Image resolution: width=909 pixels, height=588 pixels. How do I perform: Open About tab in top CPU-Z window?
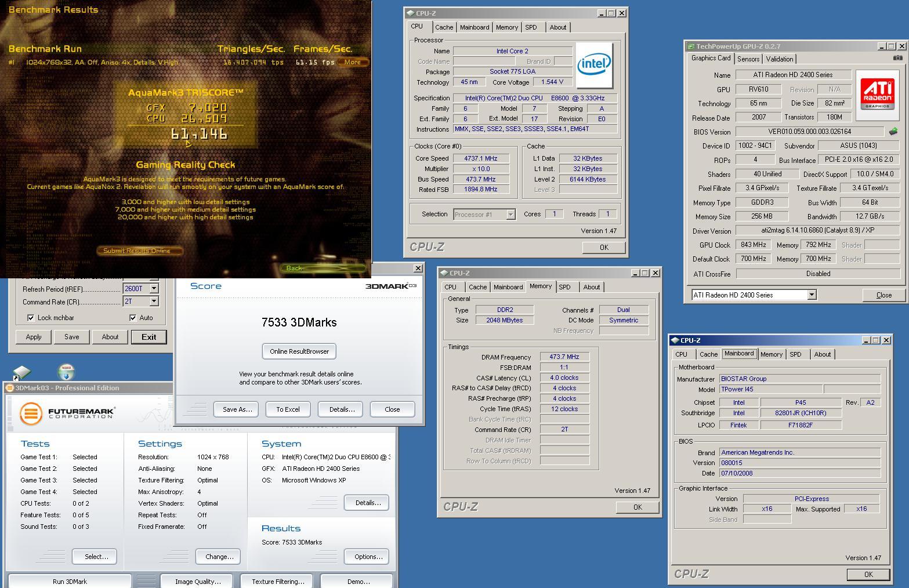coord(557,27)
